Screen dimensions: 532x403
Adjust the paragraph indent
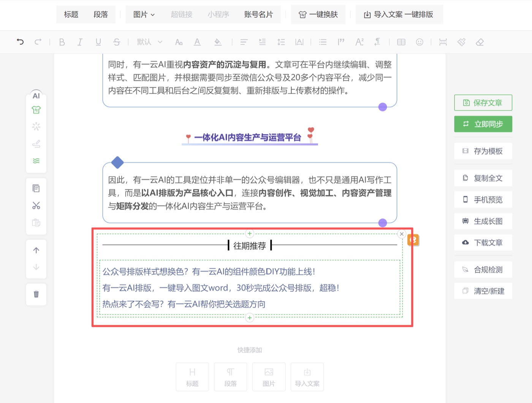point(262,42)
